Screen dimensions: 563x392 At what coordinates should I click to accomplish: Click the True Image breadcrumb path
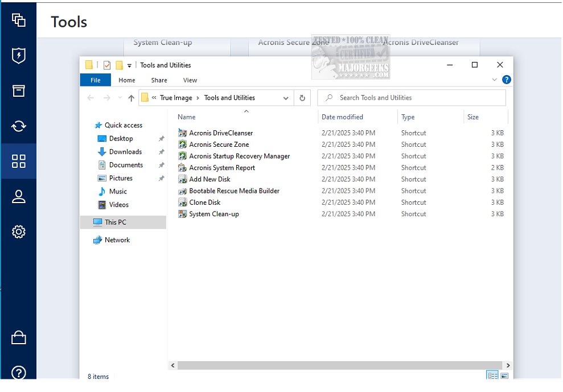coord(176,98)
